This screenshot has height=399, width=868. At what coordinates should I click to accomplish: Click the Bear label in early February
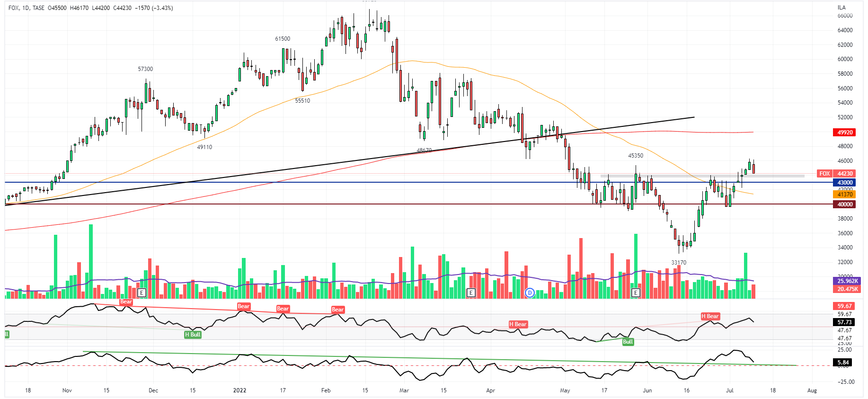click(x=337, y=310)
